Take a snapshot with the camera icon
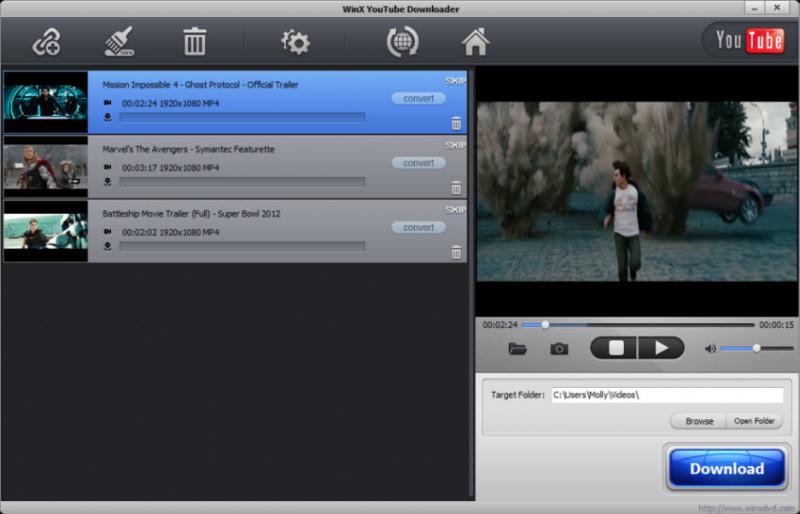 coord(559,349)
